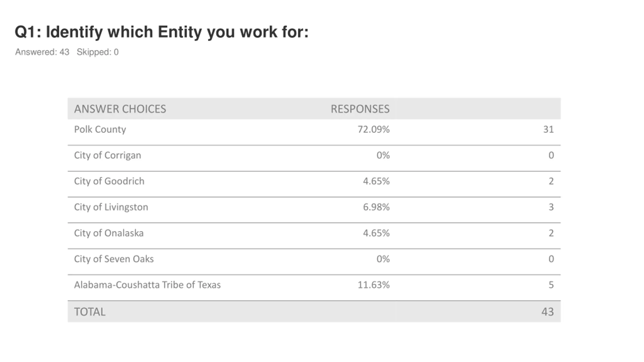
Task: Select the 'Answered: 43' text
Action: (42, 52)
